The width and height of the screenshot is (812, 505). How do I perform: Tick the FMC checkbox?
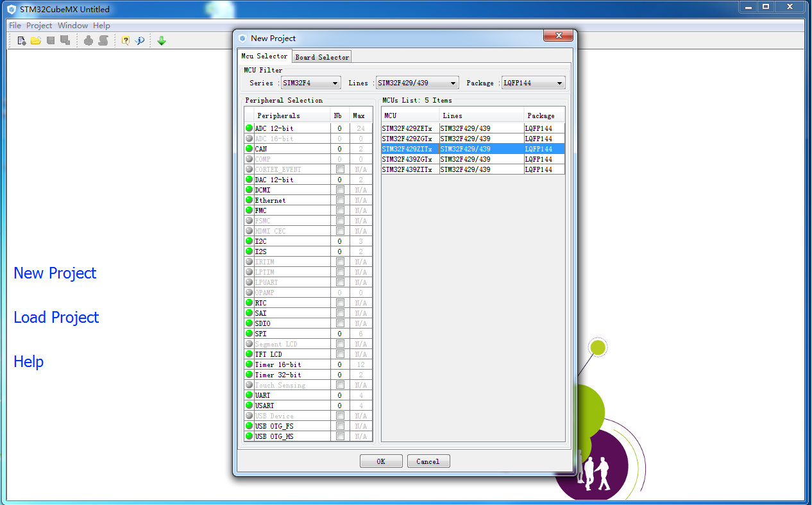(340, 210)
